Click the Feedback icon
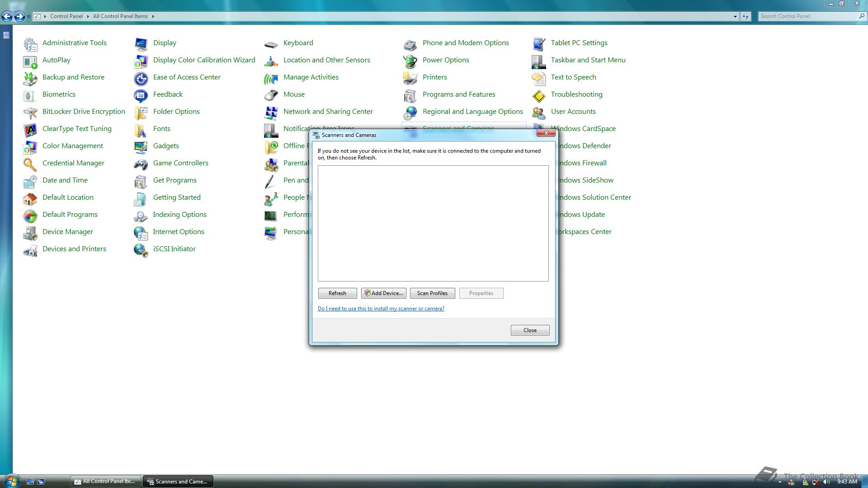The image size is (868, 488). click(x=141, y=95)
